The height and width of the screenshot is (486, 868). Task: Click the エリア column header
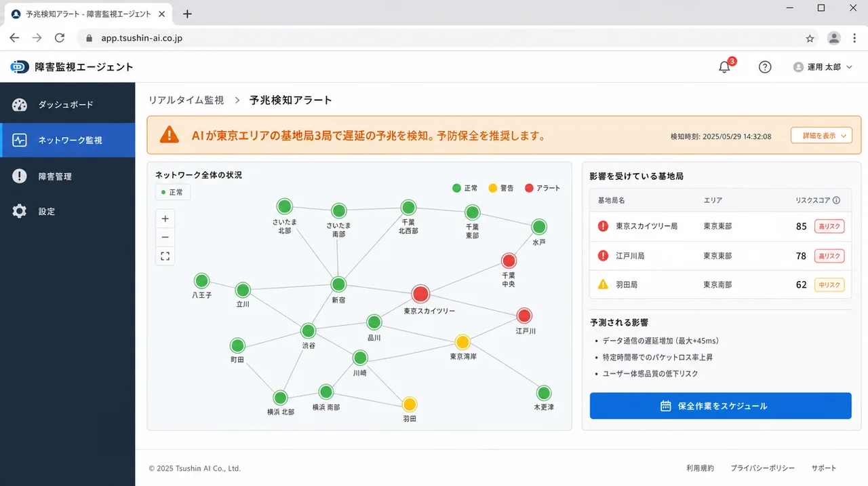coord(713,200)
